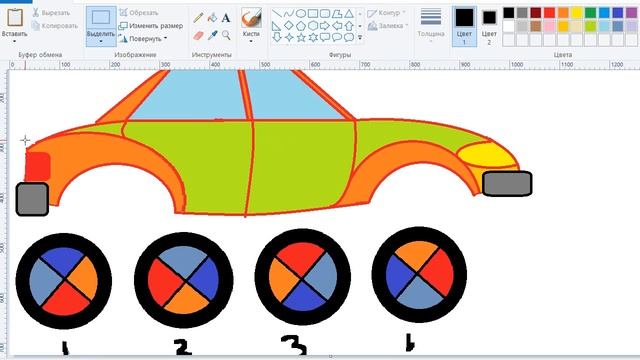Select the Pencil tool
Image resolution: width=640 pixels, height=360 pixels.
(198, 18)
